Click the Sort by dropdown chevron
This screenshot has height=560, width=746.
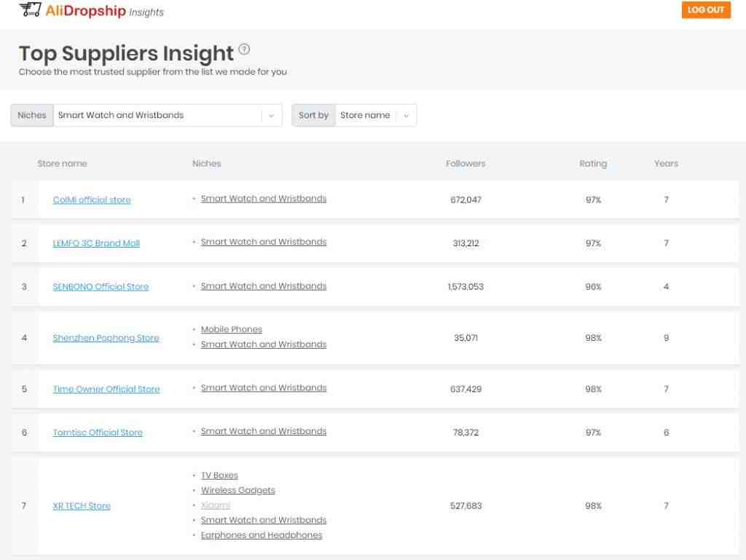(407, 116)
